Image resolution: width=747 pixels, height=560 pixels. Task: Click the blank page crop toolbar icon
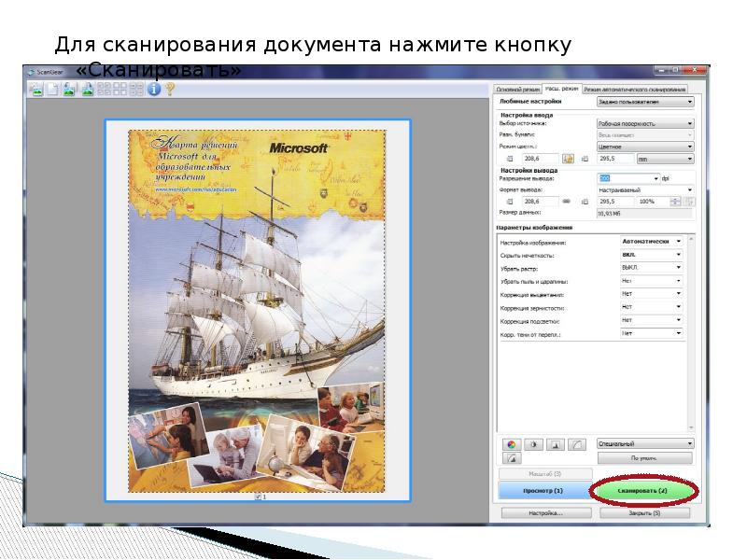53,89
